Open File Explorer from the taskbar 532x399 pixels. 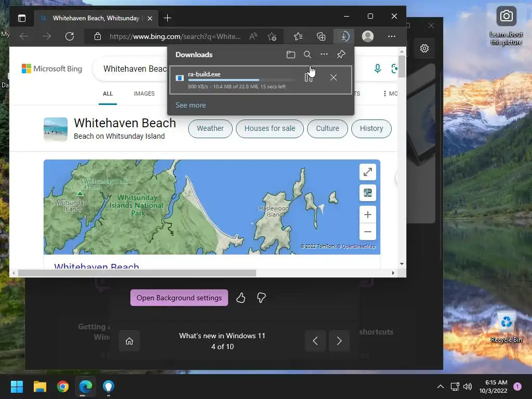39,387
